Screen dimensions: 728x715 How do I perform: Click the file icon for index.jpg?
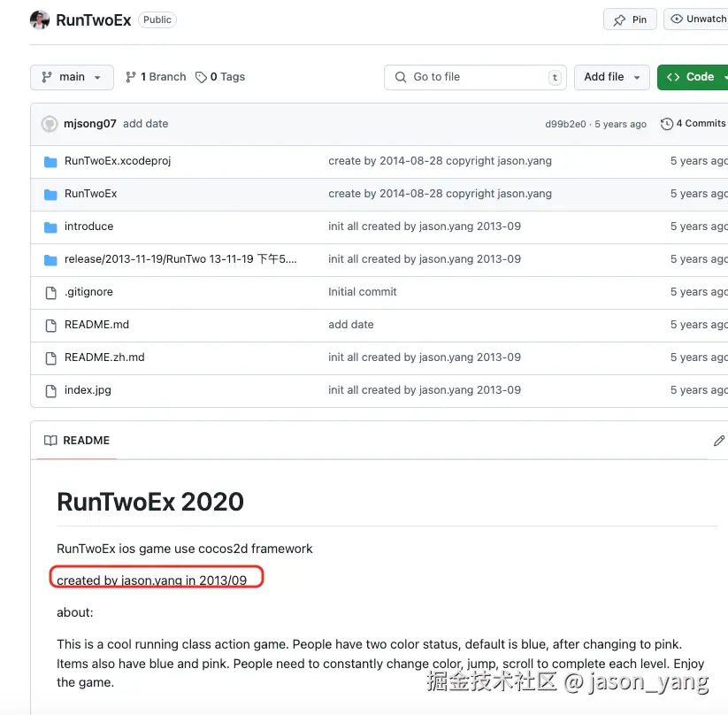tap(50, 391)
